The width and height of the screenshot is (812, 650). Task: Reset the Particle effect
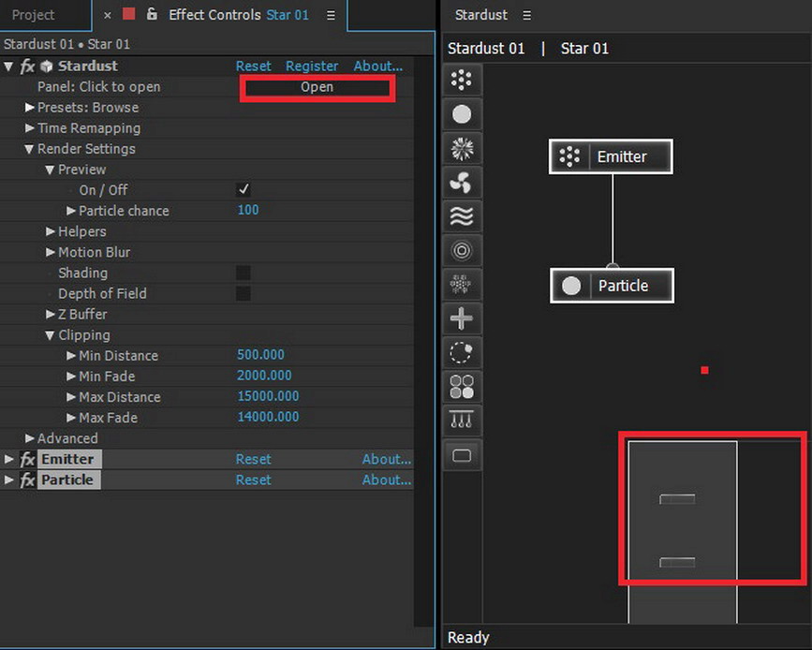coord(253,480)
